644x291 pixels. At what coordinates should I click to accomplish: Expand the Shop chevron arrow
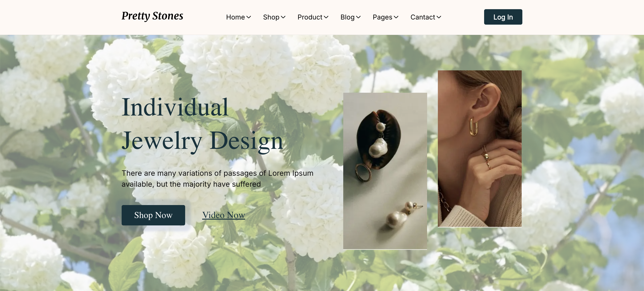[283, 17]
